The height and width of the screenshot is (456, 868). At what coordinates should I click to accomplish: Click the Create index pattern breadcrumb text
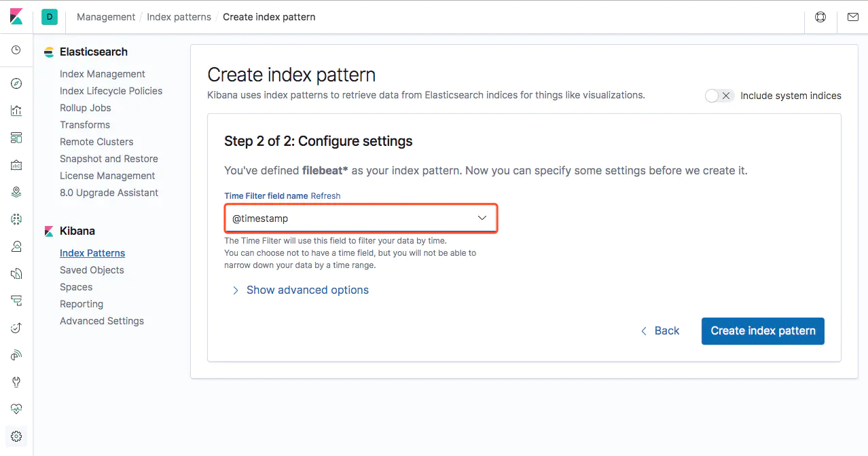(269, 17)
